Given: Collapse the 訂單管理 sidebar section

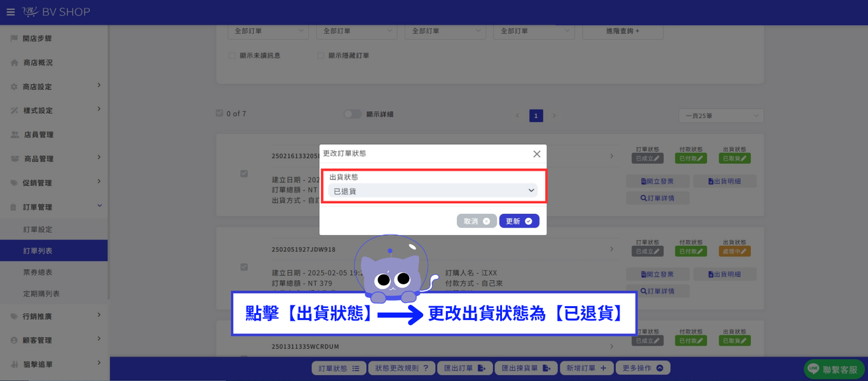Looking at the screenshot, I should (x=54, y=207).
